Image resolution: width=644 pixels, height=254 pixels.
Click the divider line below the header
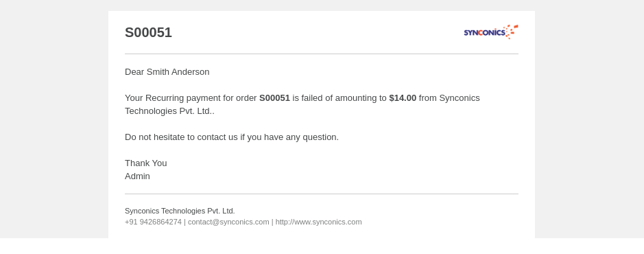coord(322,54)
